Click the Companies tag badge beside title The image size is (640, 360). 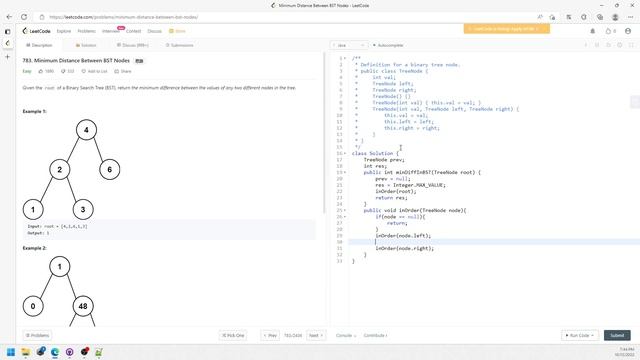click(x=139, y=61)
